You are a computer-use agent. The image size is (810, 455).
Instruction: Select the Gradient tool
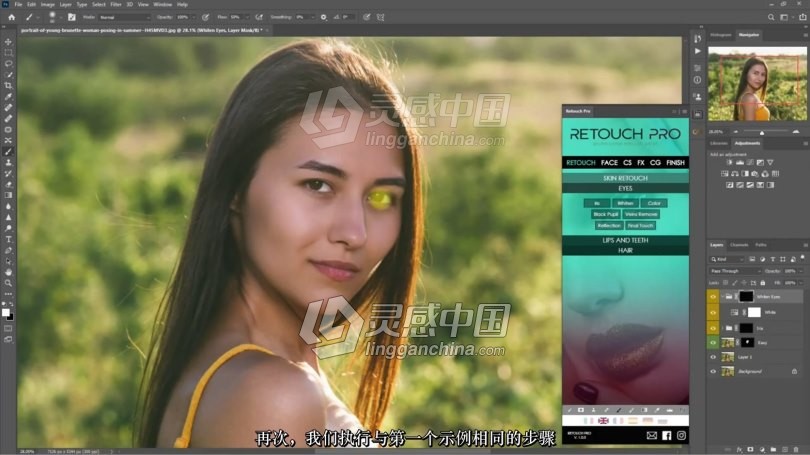(8, 195)
